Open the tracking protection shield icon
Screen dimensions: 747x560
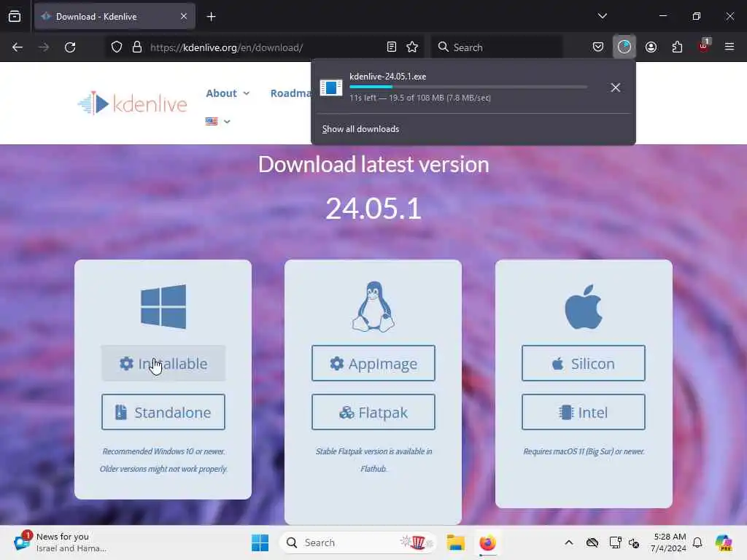click(117, 47)
